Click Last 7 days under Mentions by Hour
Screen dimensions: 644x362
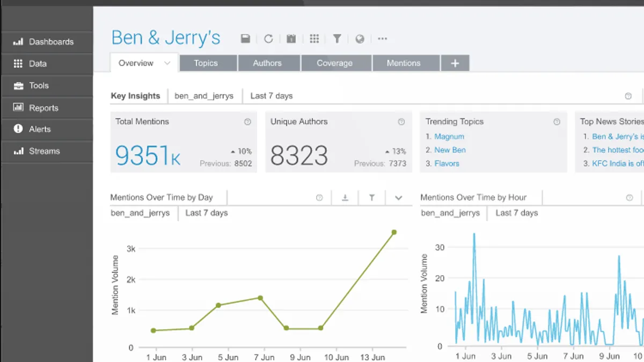pos(517,213)
